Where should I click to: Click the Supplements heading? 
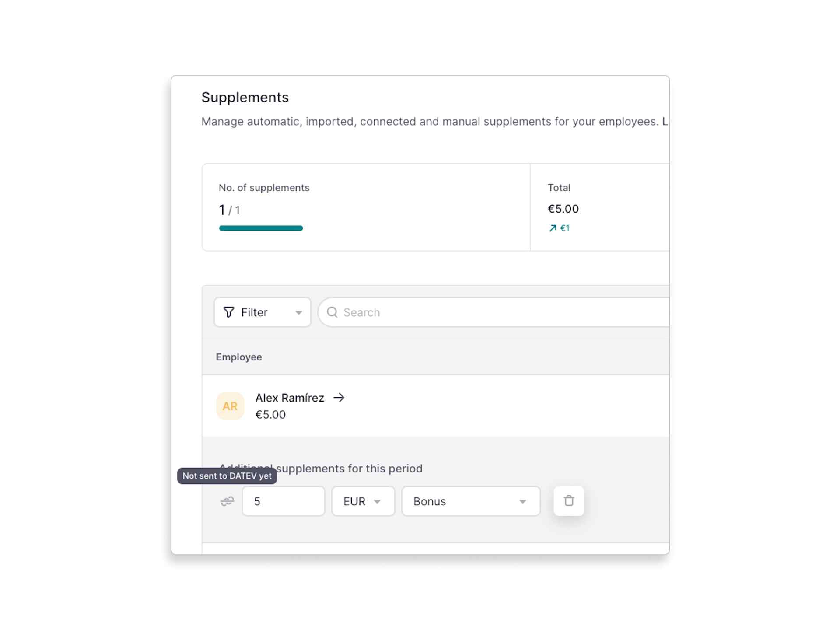[245, 97]
